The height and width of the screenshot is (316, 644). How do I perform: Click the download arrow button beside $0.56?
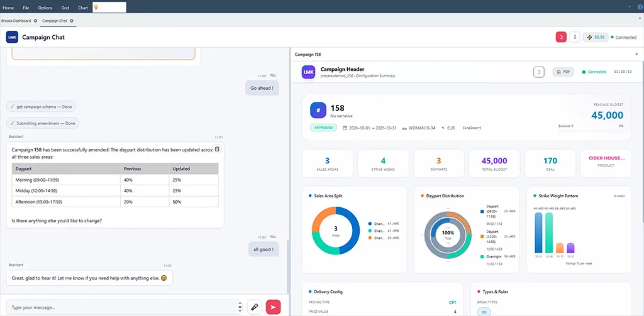575,37
